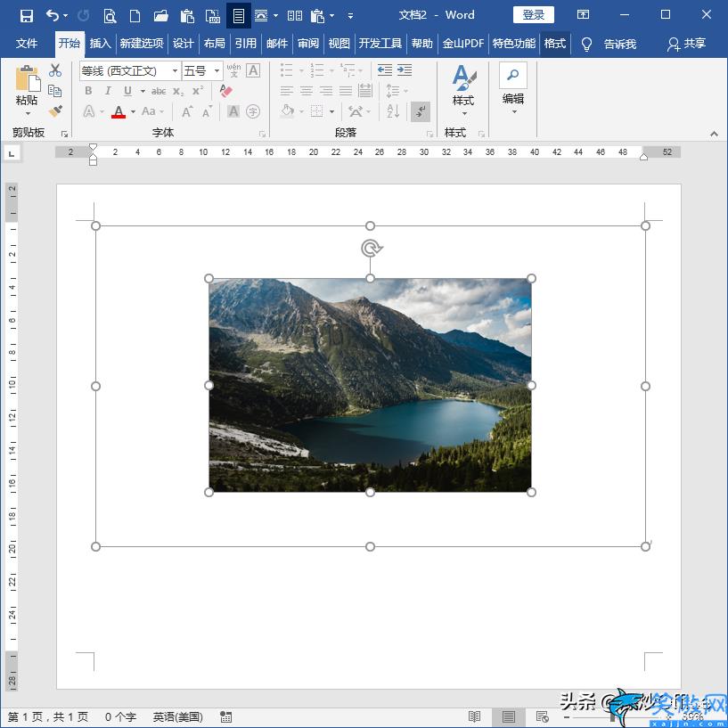Activate the Format Painter brush
This screenshot has height=728, width=728.
coord(55,111)
